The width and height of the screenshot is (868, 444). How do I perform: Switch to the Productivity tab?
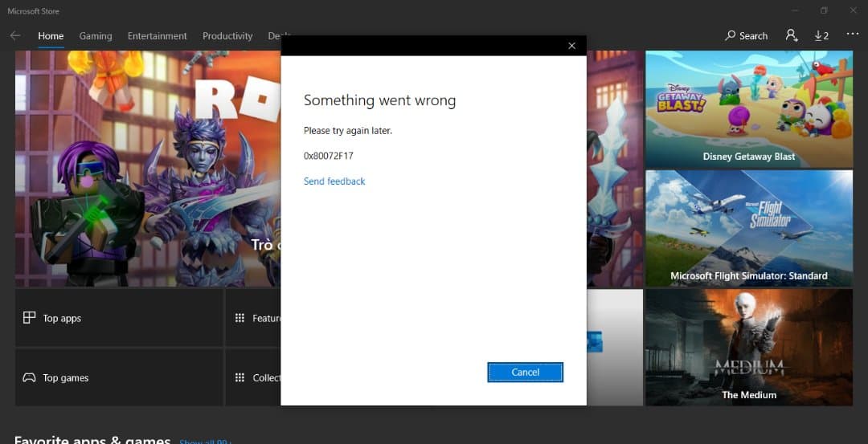pos(227,36)
